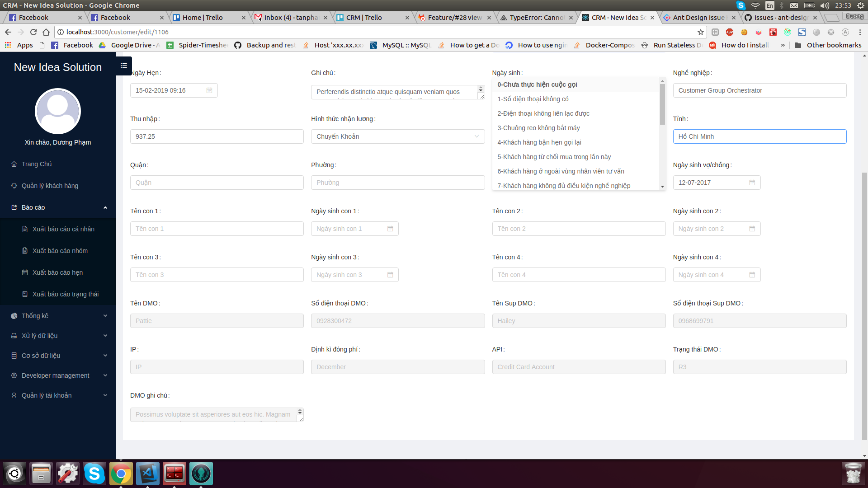Click the Quản lý tài khoản user icon
Screen dimensions: 868x488
(14, 395)
